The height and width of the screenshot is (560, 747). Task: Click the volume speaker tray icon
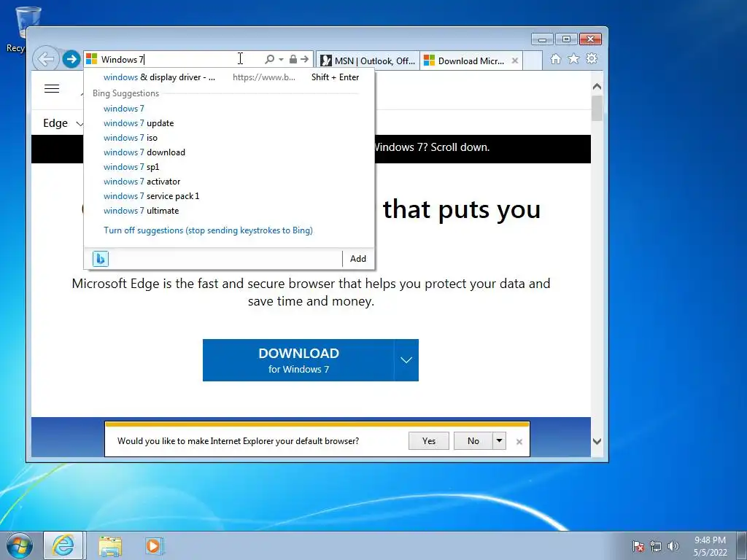pyautogui.click(x=673, y=546)
